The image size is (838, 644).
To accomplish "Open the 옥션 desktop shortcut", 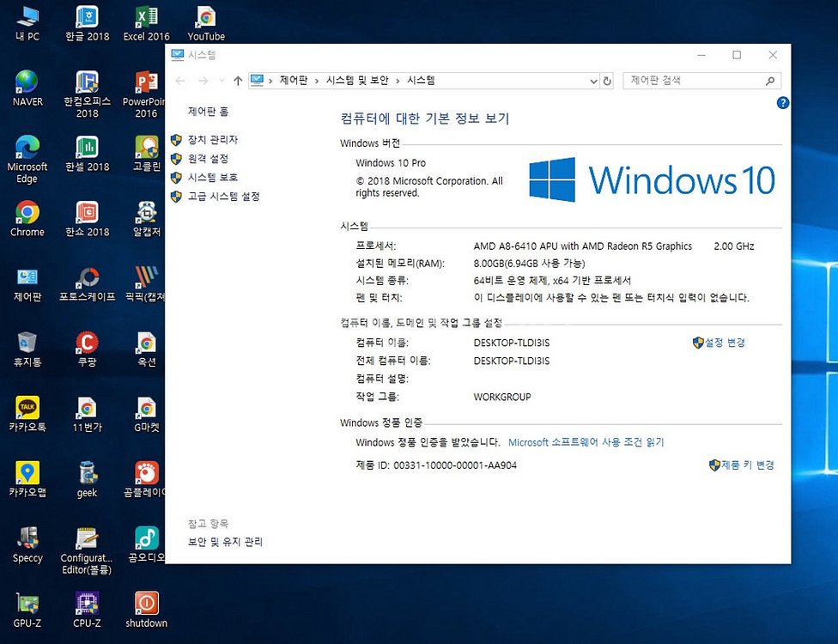I will tap(147, 349).
